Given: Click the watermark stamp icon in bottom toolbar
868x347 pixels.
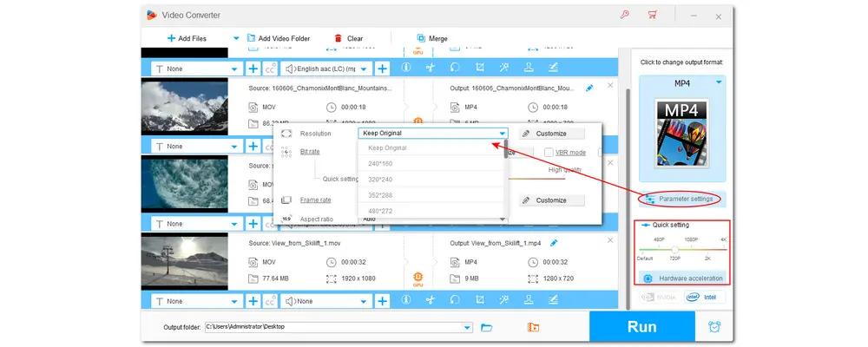Looking at the screenshot, I should click(528, 301).
